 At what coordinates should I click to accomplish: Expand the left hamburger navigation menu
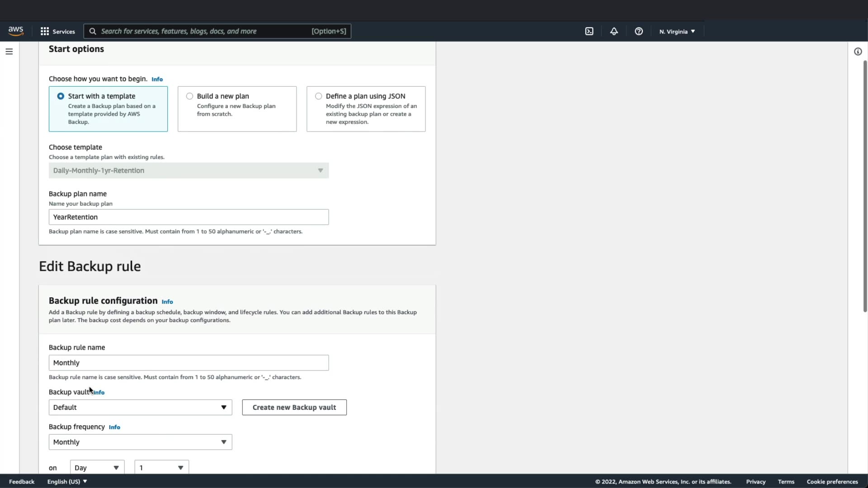tap(9, 52)
